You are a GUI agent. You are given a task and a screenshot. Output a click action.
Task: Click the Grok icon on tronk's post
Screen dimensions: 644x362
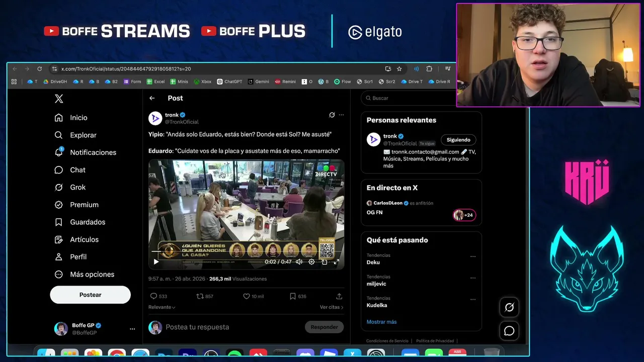click(x=332, y=115)
